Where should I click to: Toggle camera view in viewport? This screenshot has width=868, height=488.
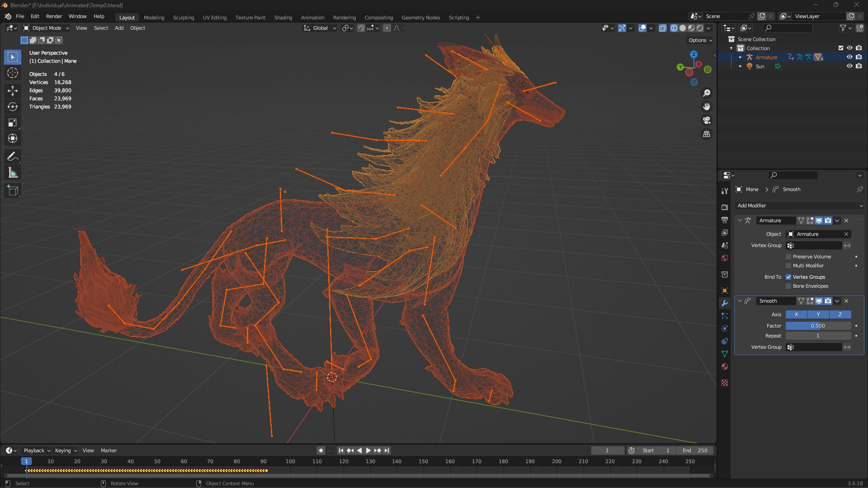[x=707, y=120]
